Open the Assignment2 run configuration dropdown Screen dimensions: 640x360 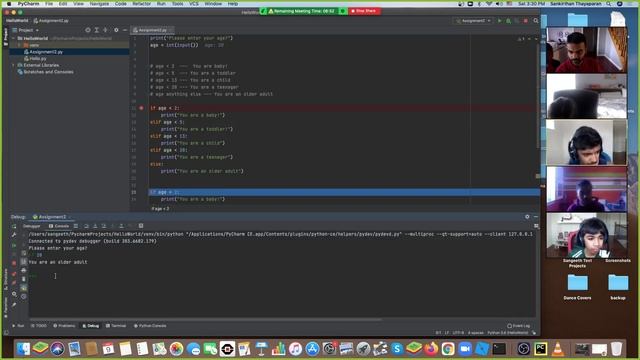click(473, 21)
